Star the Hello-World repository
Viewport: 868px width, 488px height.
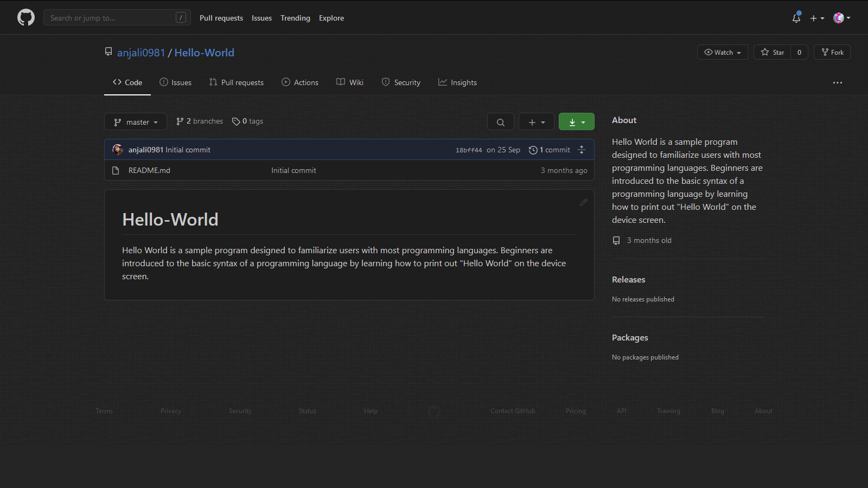773,52
